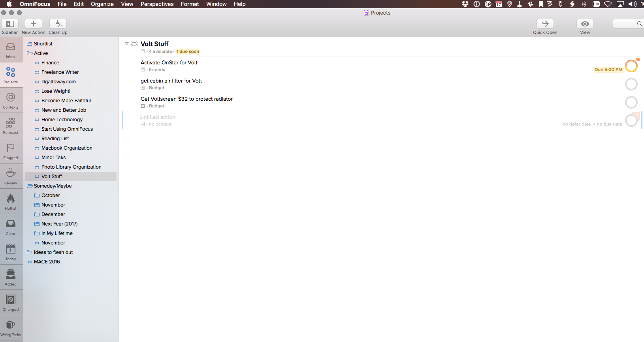Toggle the Sidebar toolbar button
Image resolution: width=644 pixels, height=342 pixels.
[x=10, y=24]
